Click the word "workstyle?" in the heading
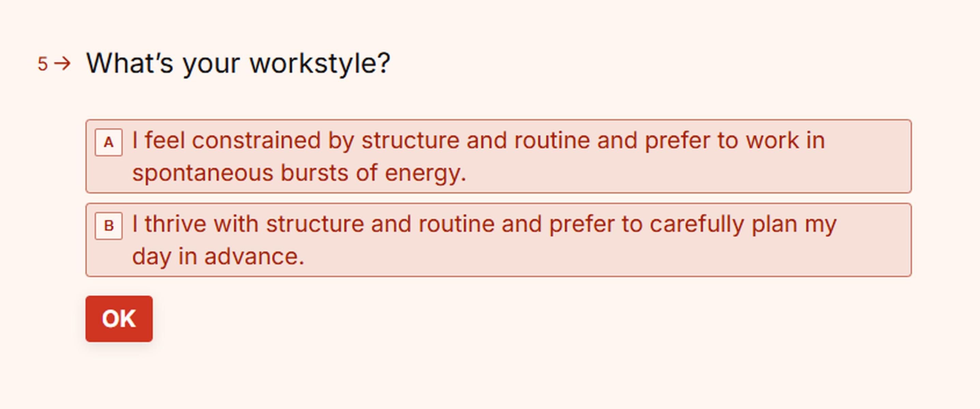The height and width of the screenshot is (409, 980). [320, 63]
